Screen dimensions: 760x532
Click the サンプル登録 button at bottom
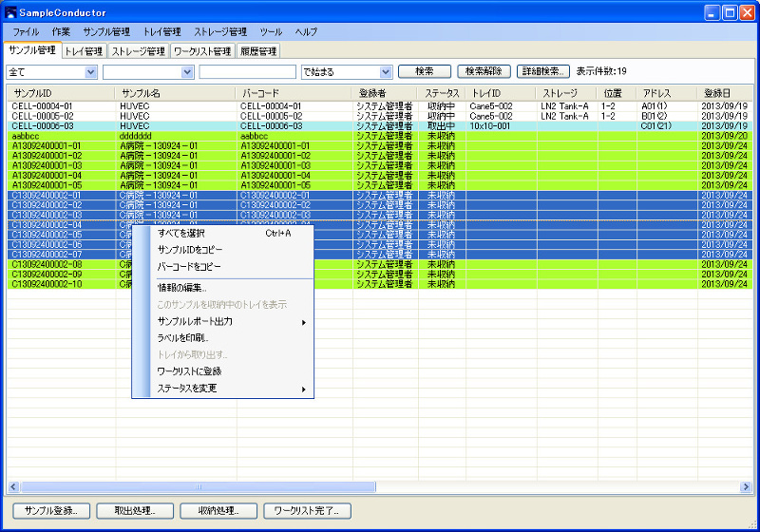pos(52,510)
